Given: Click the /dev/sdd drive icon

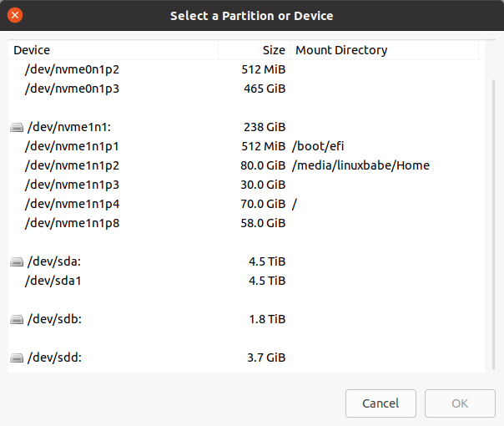Looking at the screenshot, I should (x=17, y=358).
